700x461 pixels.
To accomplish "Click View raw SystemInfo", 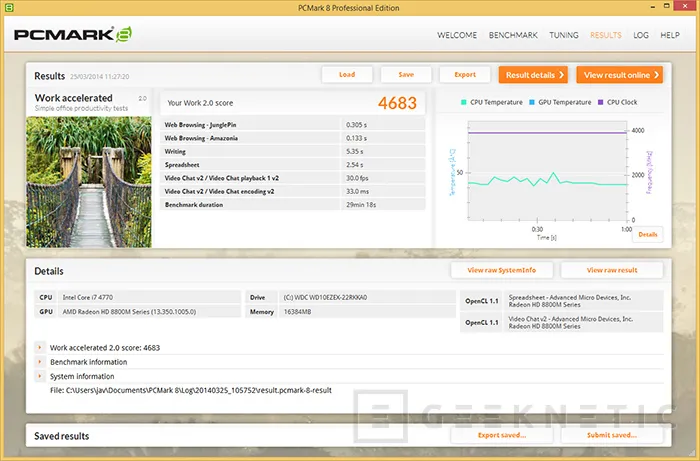I will click(x=501, y=270).
